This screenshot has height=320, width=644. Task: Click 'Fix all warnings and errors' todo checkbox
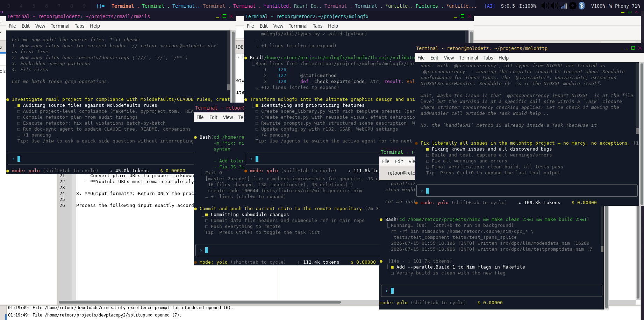tap(428, 161)
